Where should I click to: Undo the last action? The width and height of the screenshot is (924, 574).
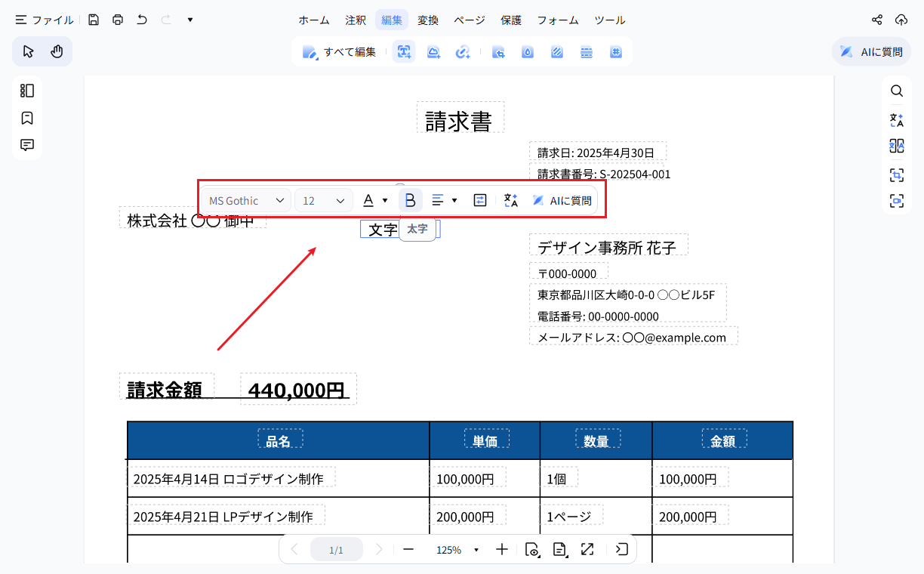[x=142, y=20]
